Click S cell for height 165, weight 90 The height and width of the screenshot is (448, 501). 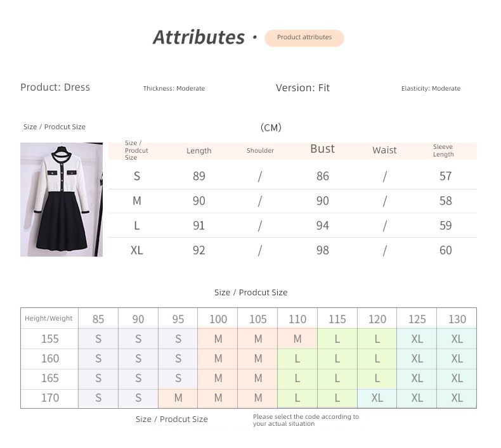(x=138, y=378)
